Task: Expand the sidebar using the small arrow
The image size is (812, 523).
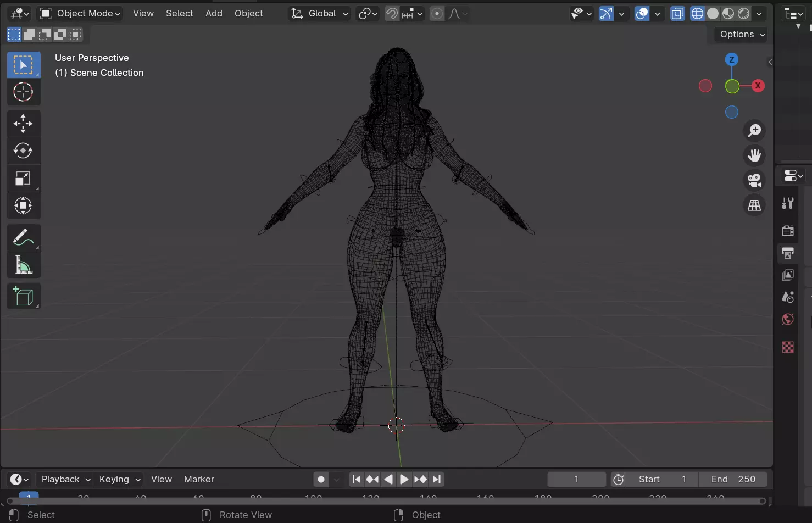Action: point(770,62)
